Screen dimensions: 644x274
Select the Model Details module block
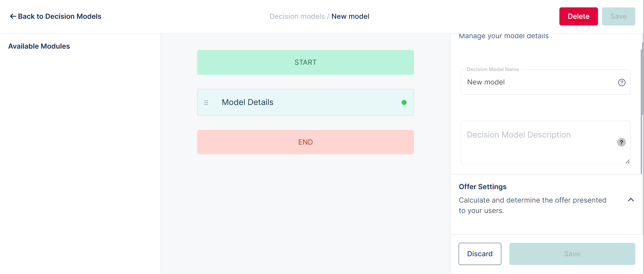point(305,102)
